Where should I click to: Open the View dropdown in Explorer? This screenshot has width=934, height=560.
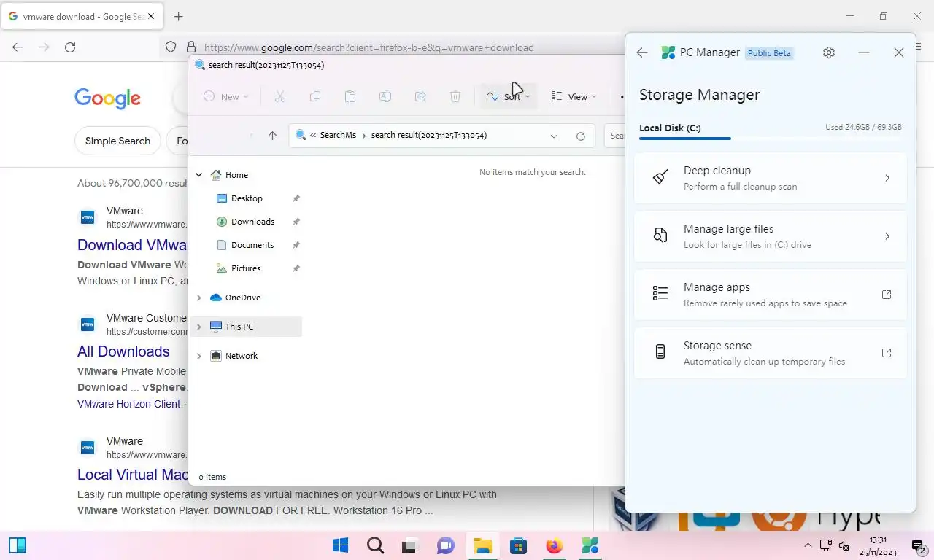point(574,96)
